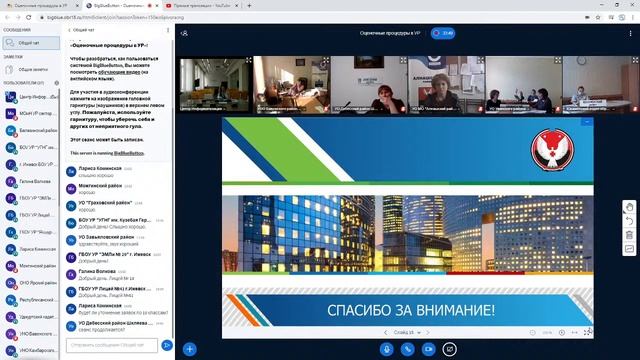Fullscreen the fourth webcam video
The height and width of the screenshot is (360, 640).
[x=480, y=60]
